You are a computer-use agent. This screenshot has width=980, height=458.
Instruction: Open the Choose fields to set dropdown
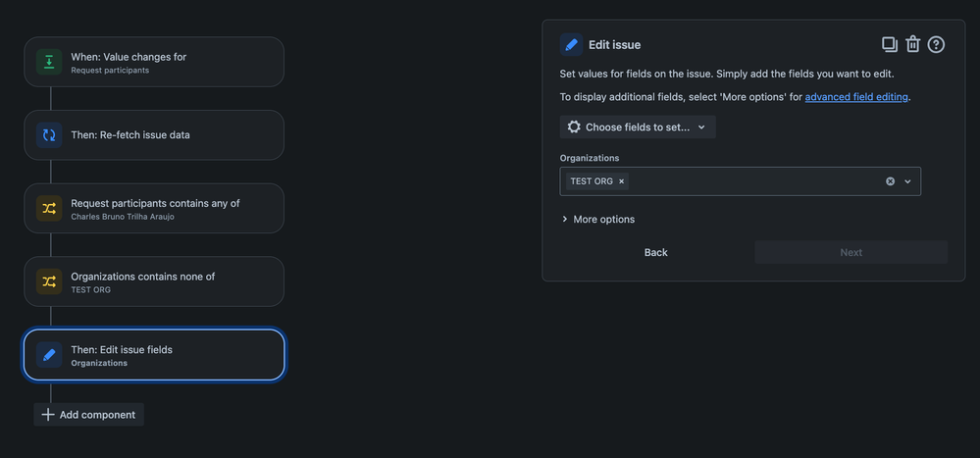coord(638,127)
